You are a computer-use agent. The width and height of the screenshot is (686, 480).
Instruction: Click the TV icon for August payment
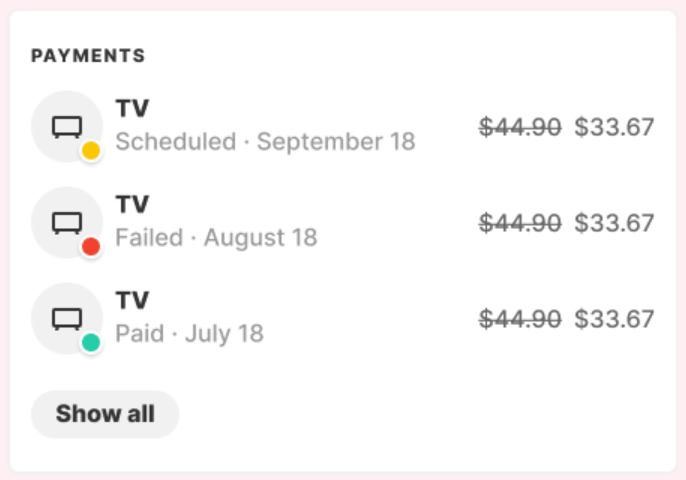click(67, 223)
